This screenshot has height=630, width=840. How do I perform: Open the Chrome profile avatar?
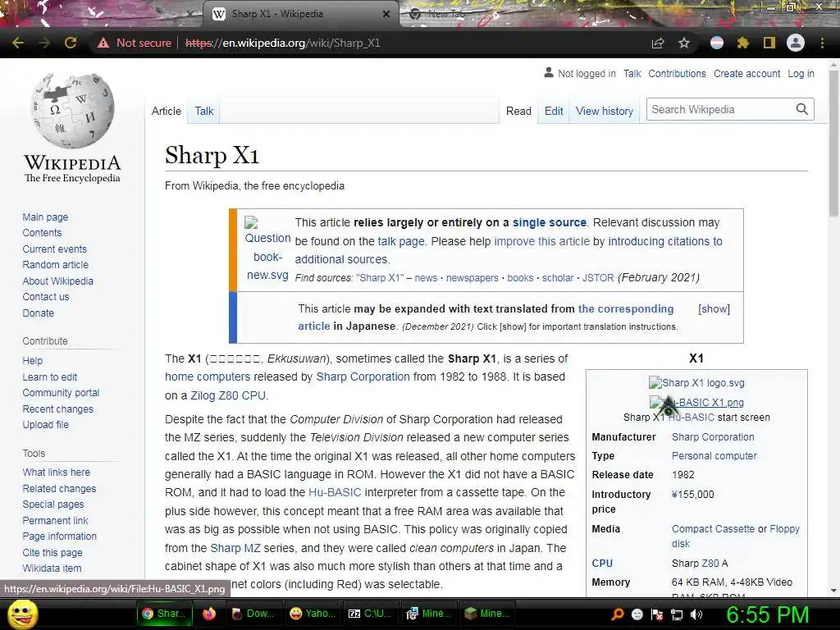point(796,43)
